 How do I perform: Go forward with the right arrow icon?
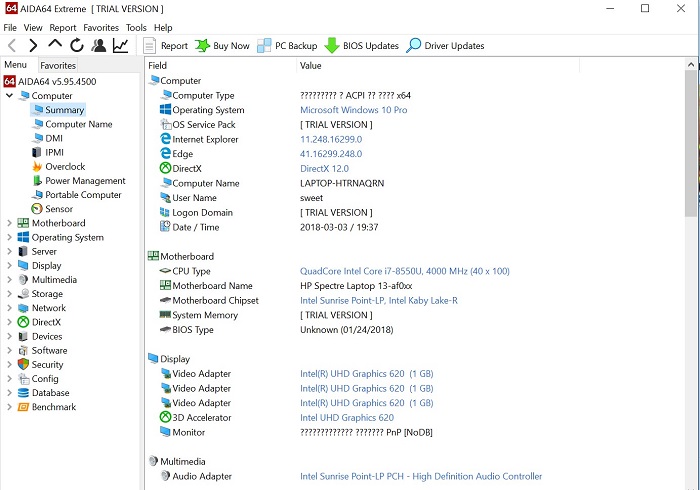coord(33,46)
